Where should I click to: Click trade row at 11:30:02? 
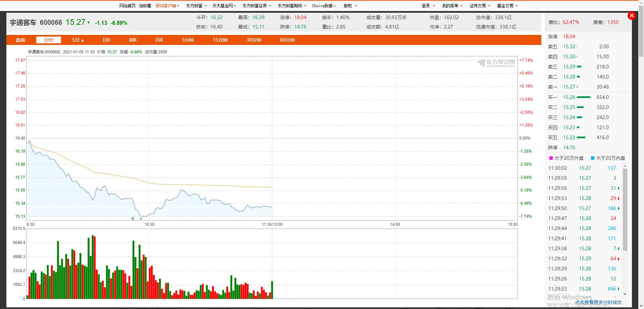[x=584, y=168]
